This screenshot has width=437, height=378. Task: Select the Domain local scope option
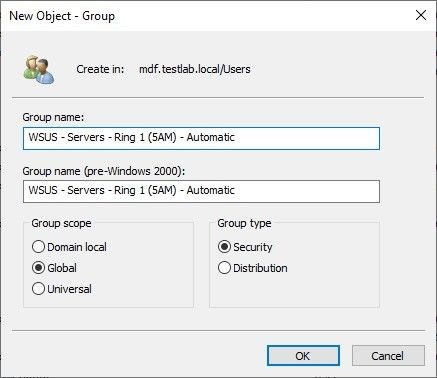pyautogui.click(x=69, y=247)
